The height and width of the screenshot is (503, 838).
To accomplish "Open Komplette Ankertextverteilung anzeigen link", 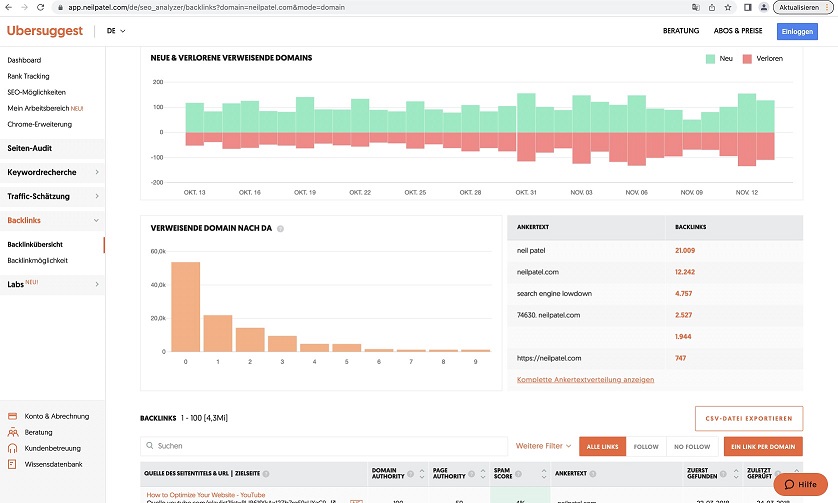I will point(585,380).
